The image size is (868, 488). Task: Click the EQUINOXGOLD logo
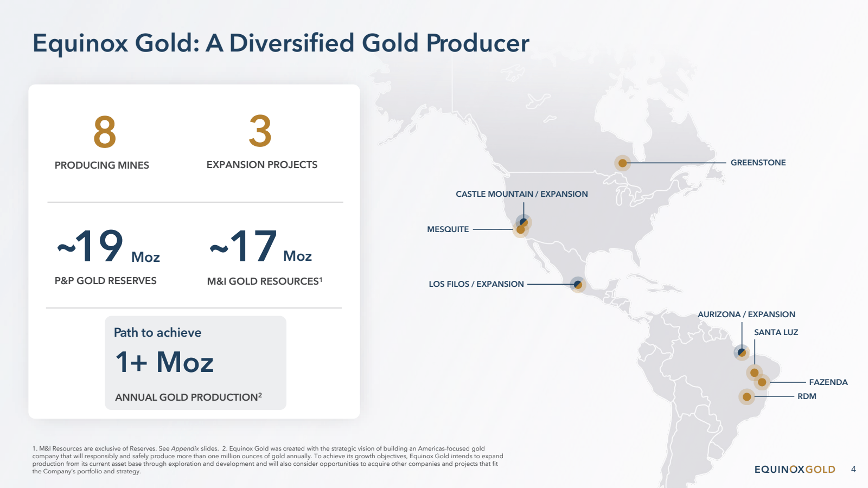(x=795, y=470)
